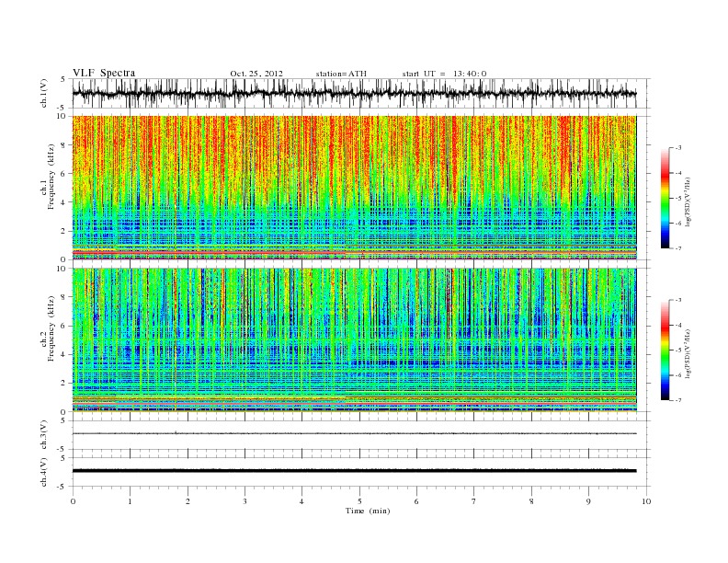The width and height of the screenshot is (728, 563).
Task: Click the ch.3 voltage waveform trace
Action: coord(354,433)
